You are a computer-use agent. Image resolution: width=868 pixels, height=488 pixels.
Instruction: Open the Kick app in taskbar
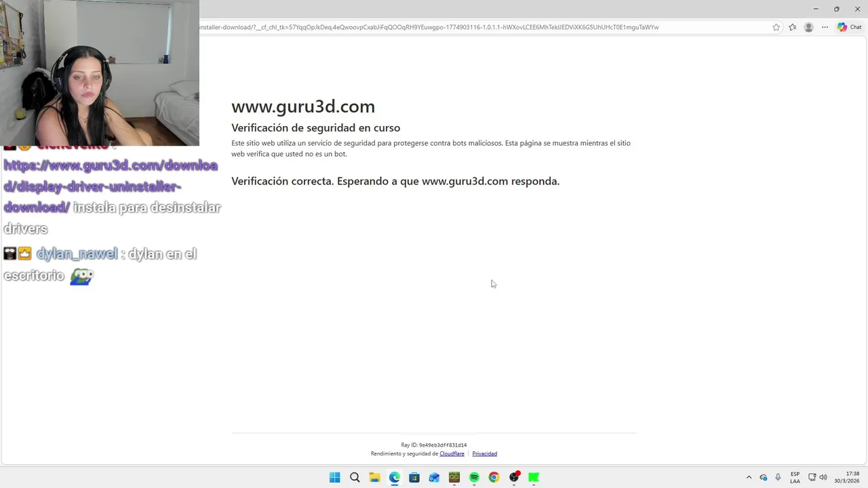point(534,477)
